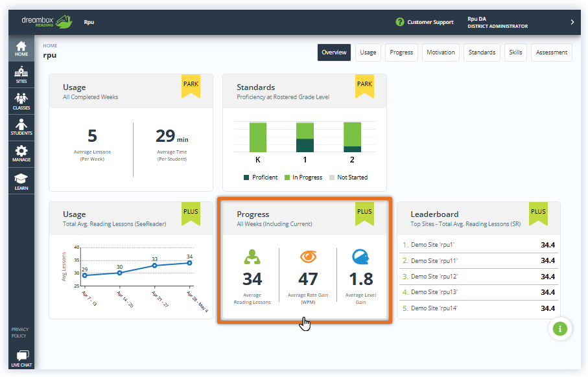Open the Privacy Policy link

(19, 332)
